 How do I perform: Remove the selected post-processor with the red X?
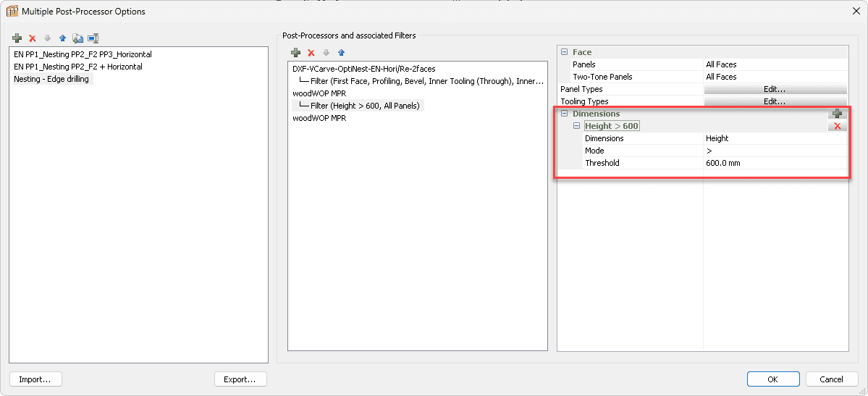311,53
